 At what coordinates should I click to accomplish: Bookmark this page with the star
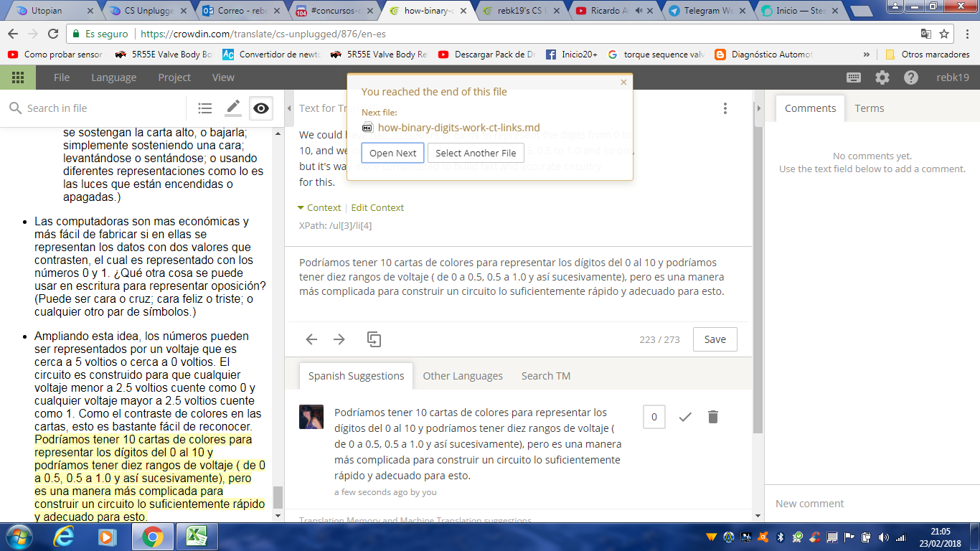(x=944, y=34)
